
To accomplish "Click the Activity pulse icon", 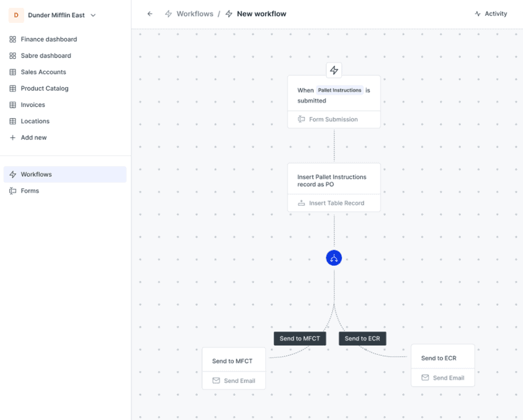I will pyautogui.click(x=478, y=14).
